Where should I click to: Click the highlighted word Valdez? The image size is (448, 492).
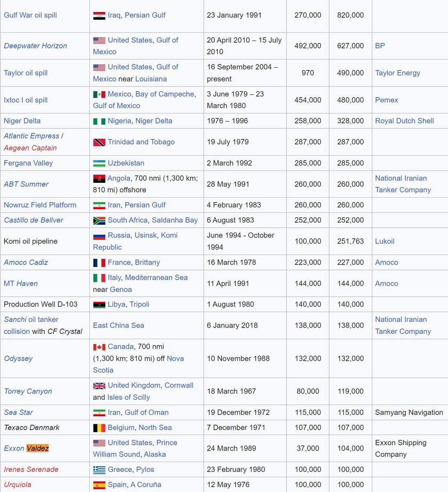click(38, 448)
